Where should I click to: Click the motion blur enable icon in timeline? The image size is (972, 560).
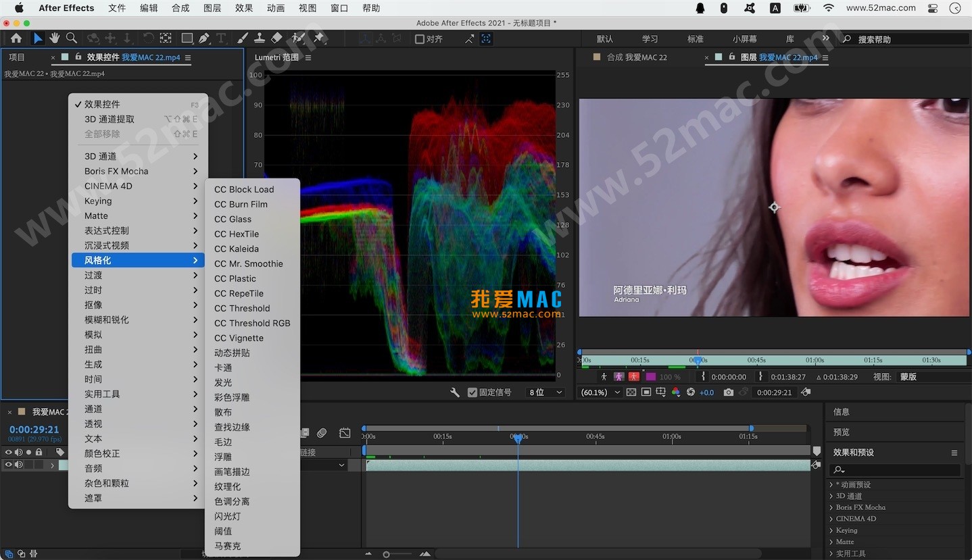tap(322, 433)
